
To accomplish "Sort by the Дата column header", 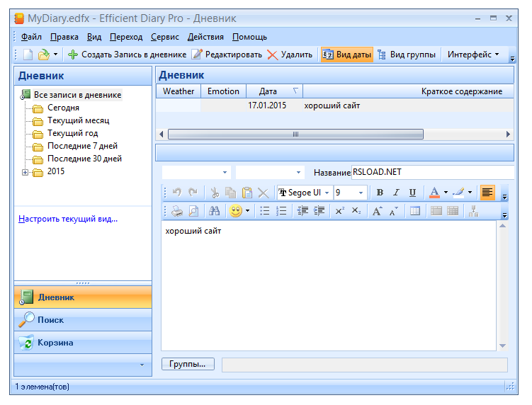I will click(274, 91).
